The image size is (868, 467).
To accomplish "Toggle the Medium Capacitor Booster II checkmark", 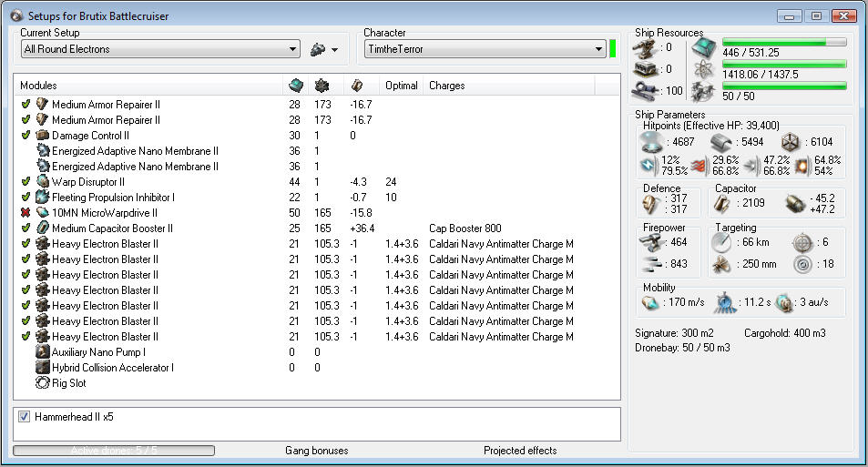I will [x=26, y=228].
